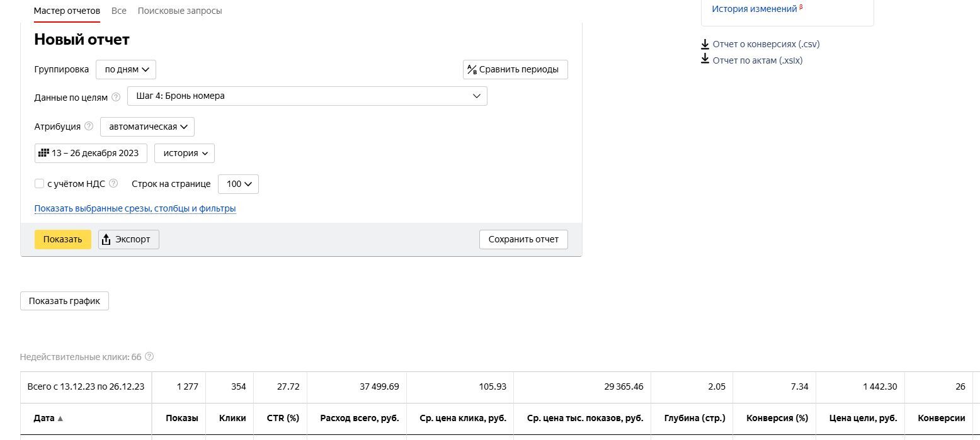Switch to the Поисковые запросы tab
This screenshot has width=980, height=440.
coord(179,11)
